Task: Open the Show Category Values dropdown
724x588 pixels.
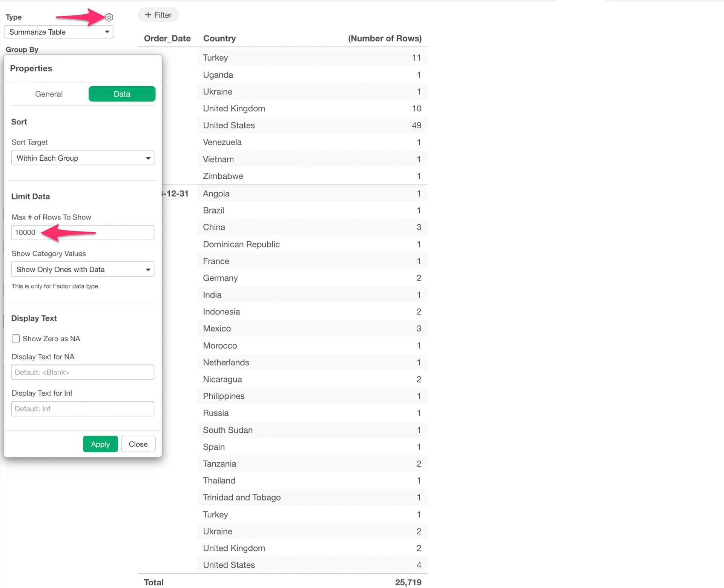Action: [x=83, y=270]
